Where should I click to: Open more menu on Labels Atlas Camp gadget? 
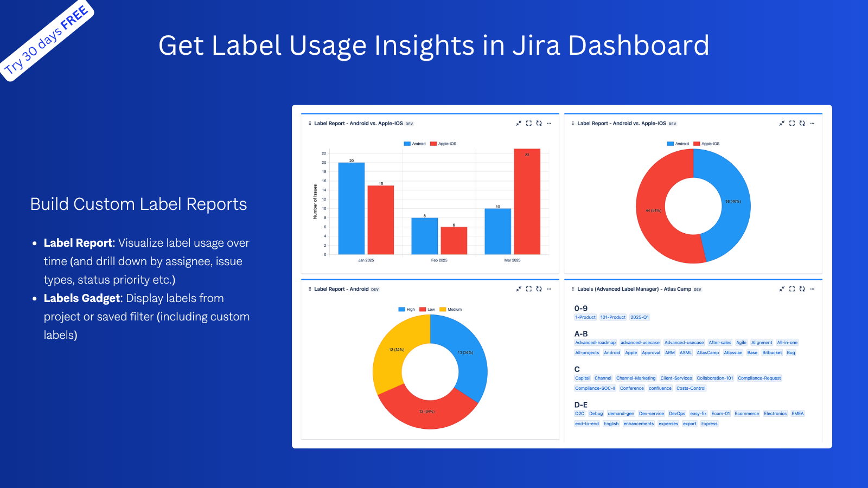tap(812, 289)
